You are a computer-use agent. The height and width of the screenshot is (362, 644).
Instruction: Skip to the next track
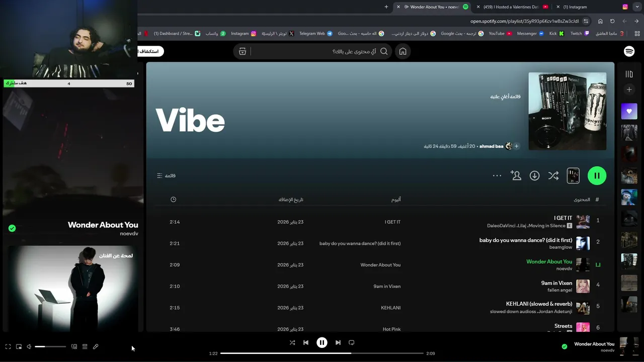(x=338, y=342)
